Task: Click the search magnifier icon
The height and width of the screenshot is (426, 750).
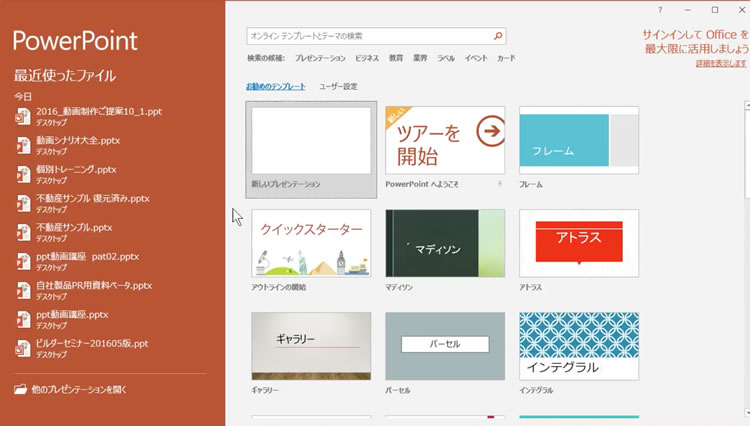Action: click(498, 36)
